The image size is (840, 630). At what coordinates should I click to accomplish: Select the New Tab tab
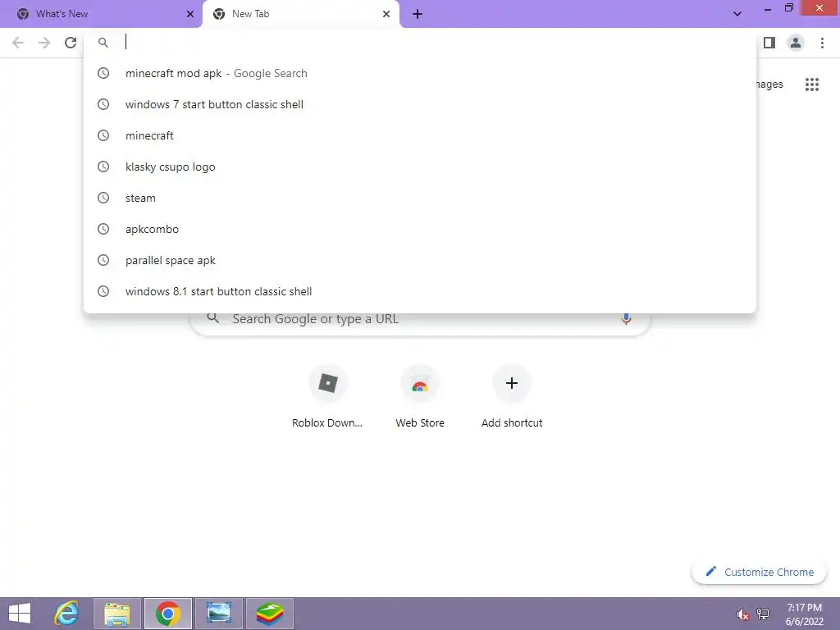tap(300, 14)
